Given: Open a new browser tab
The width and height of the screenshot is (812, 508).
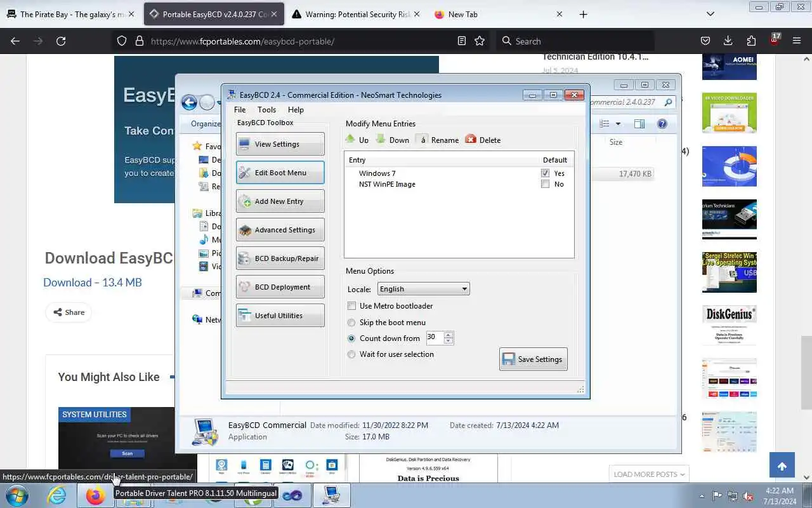Looking at the screenshot, I should click(583, 14).
